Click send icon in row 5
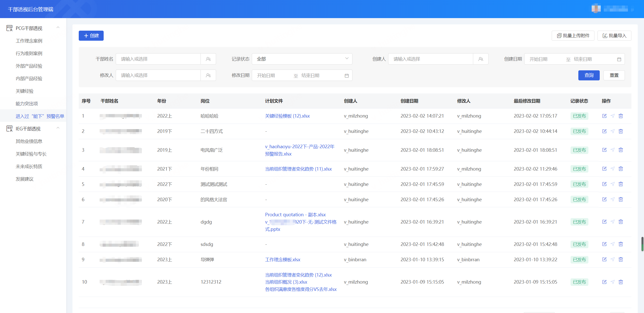Screen dimensions: 644x313 tap(613, 184)
